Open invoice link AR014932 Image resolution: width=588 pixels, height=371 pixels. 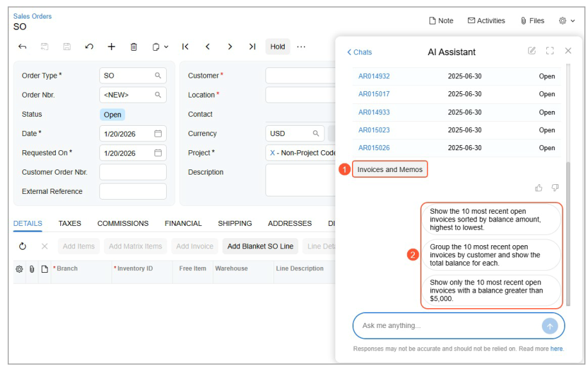[x=374, y=76]
